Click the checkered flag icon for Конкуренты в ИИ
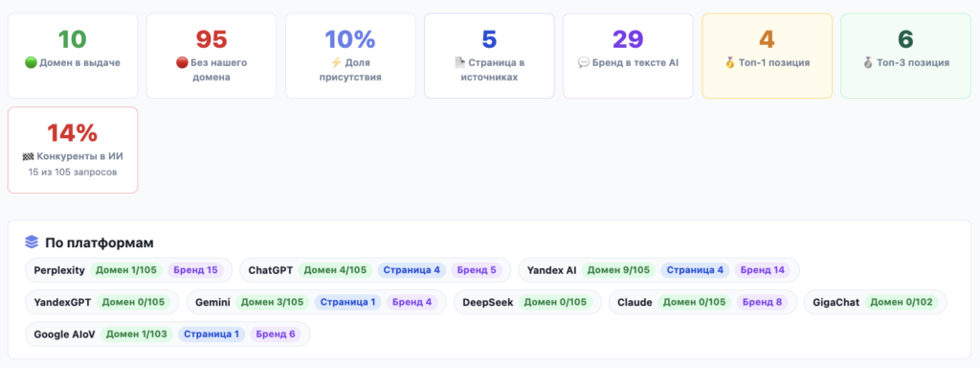 point(27,156)
